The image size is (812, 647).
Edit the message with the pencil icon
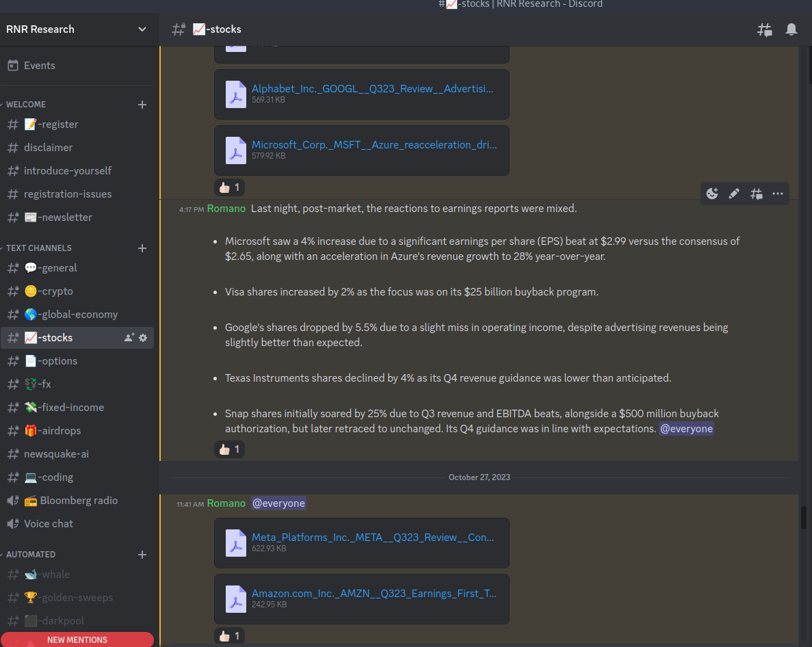point(734,194)
